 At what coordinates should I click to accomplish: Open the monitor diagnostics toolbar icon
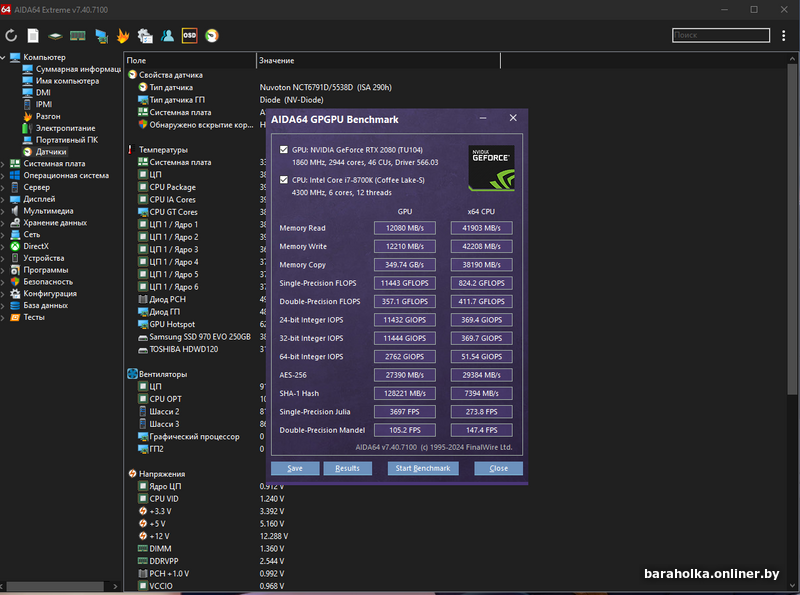(101, 36)
